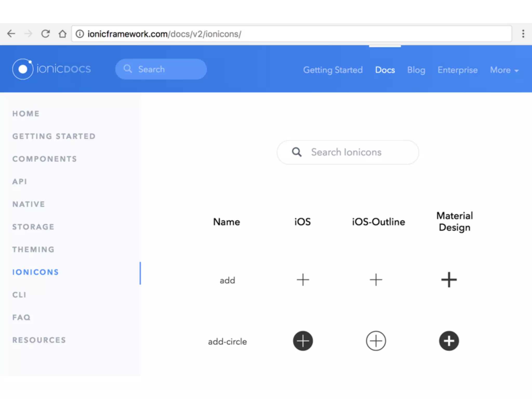The height and width of the screenshot is (399, 532).
Task: Open the Enterprise link in header
Action: (457, 70)
